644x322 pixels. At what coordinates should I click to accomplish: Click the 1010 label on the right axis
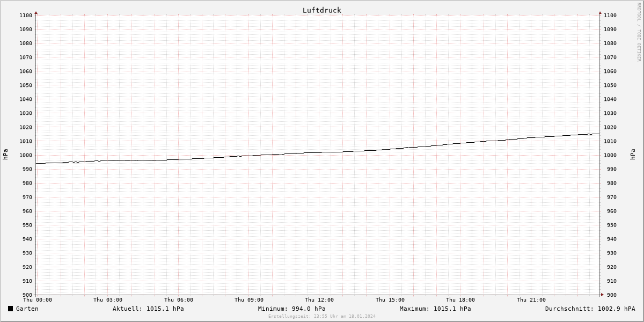pyautogui.click(x=610, y=141)
